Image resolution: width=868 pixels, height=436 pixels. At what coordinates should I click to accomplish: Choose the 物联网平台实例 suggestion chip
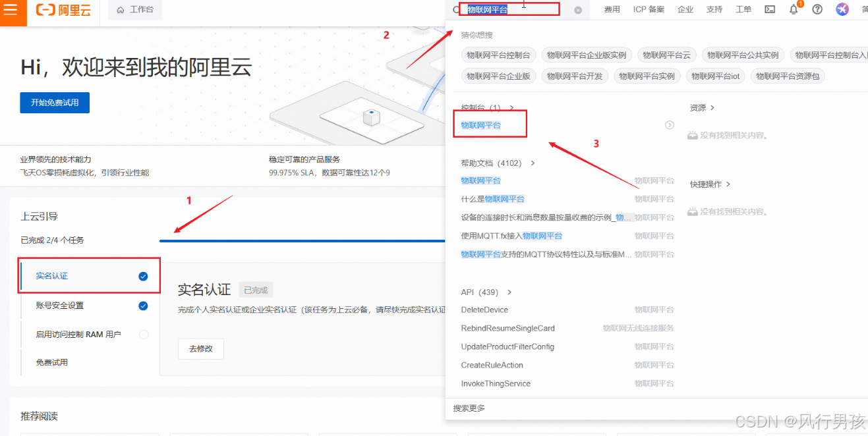pos(647,76)
